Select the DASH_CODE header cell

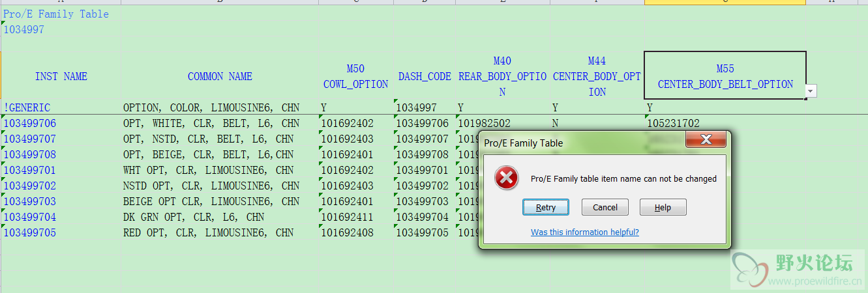(x=425, y=76)
